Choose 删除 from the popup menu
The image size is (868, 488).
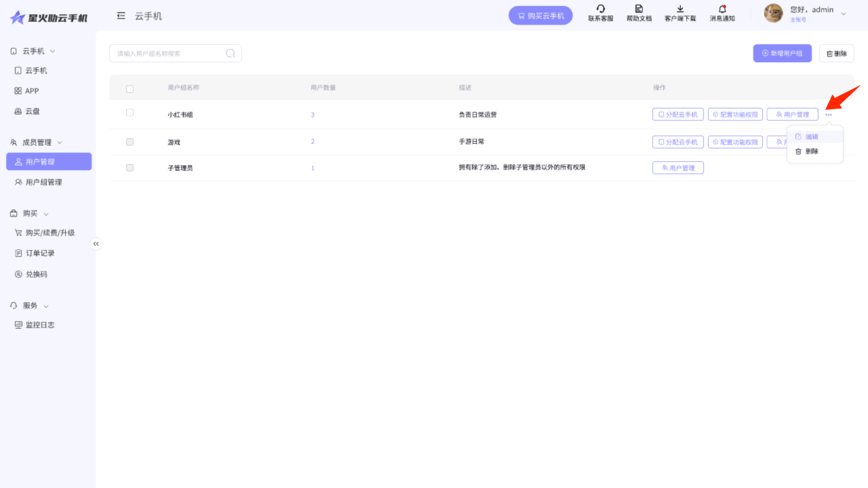pyautogui.click(x=811, y=151)
